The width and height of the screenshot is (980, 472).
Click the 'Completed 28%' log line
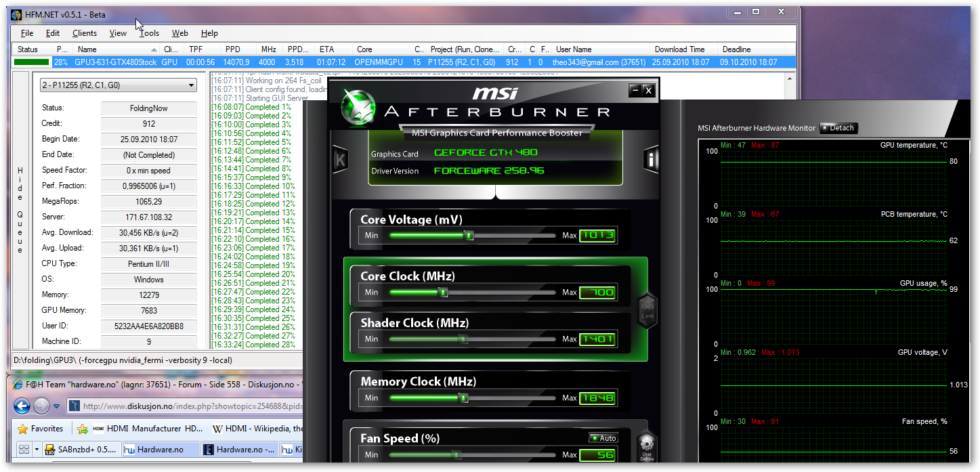click(253, 345)
